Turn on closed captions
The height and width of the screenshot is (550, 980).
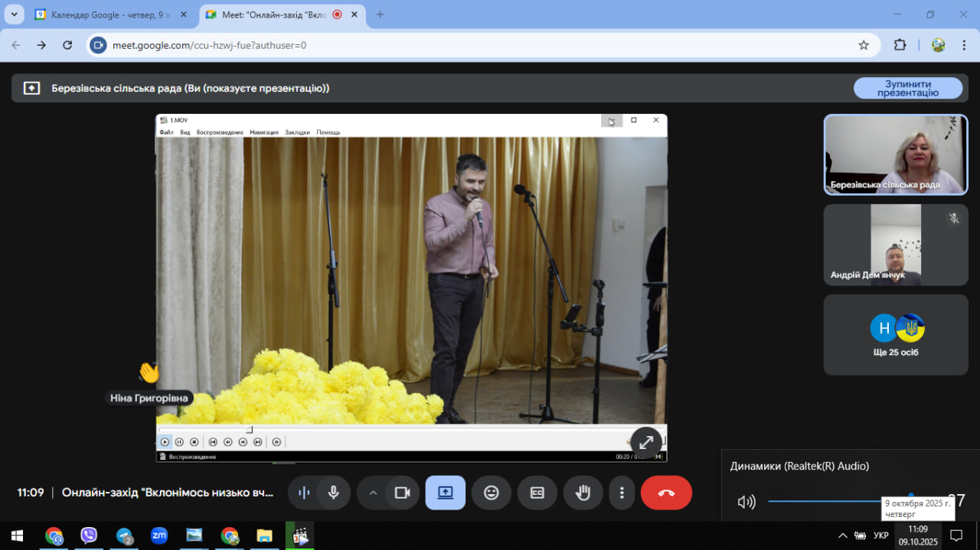point(537,493)
